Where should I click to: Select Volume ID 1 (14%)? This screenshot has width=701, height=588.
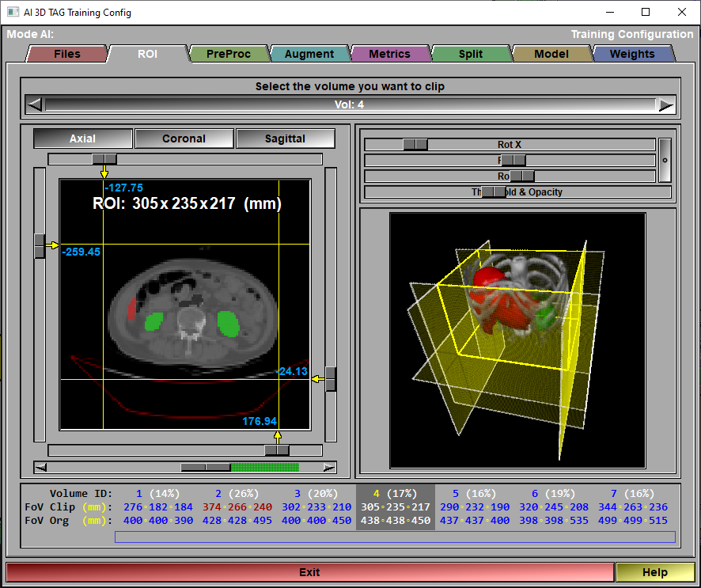click(x=157, y=494)
